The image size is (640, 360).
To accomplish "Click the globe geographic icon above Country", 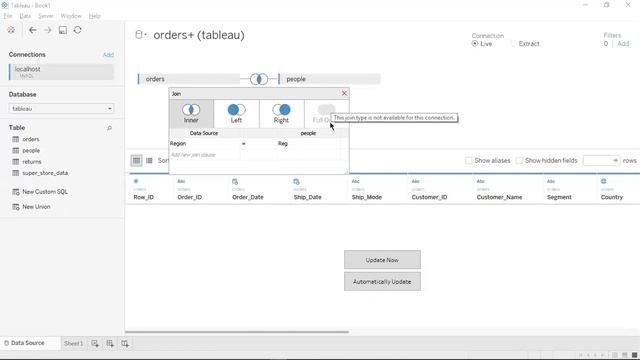I will click(604, 181).
